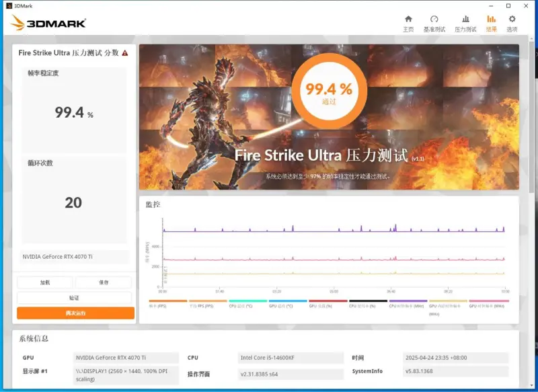Toggle the pink GPU 时钟频率 (MHz) legend
Screen dimensions: 538x392
pos(488,304)
